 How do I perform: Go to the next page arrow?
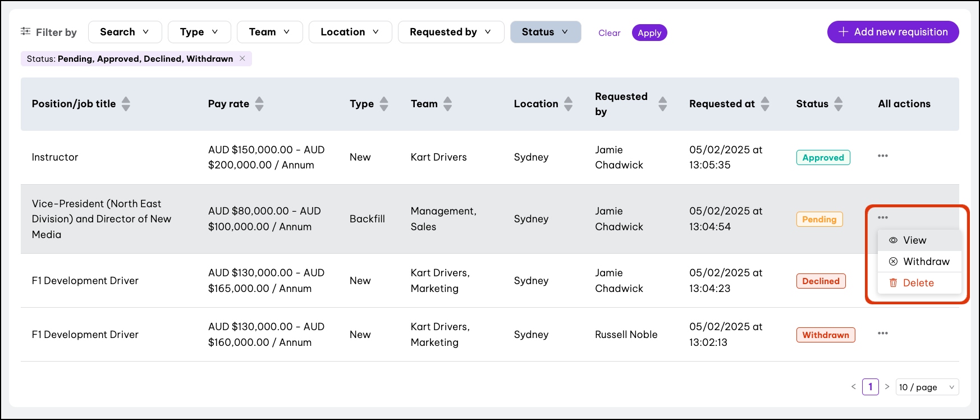887,386
